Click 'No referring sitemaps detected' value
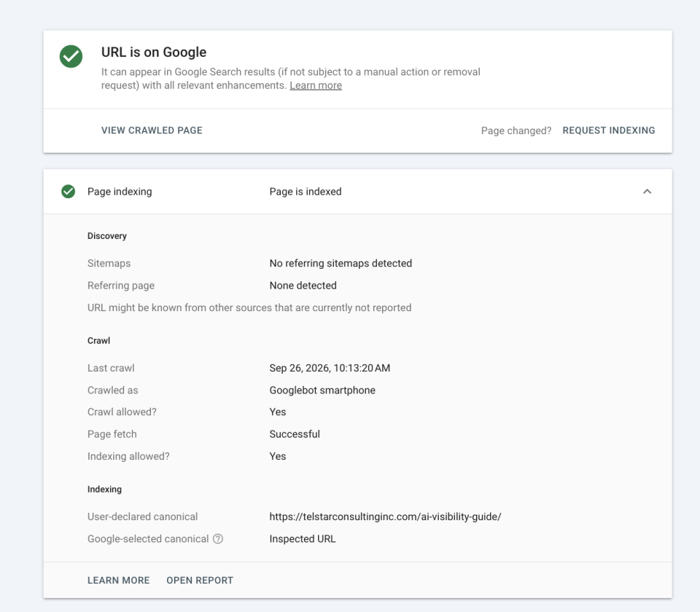The width and height of the screenshot is (700, 612). point(341,263)
